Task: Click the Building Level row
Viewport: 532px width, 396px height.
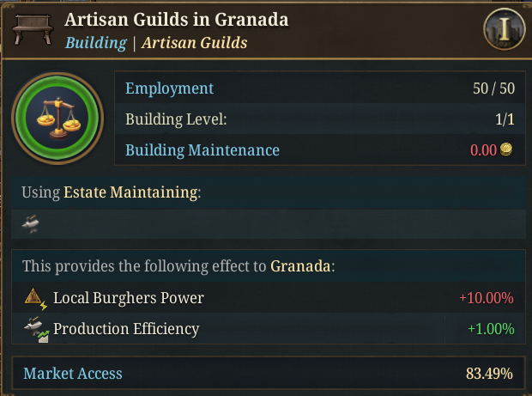Action: (176, 119)
